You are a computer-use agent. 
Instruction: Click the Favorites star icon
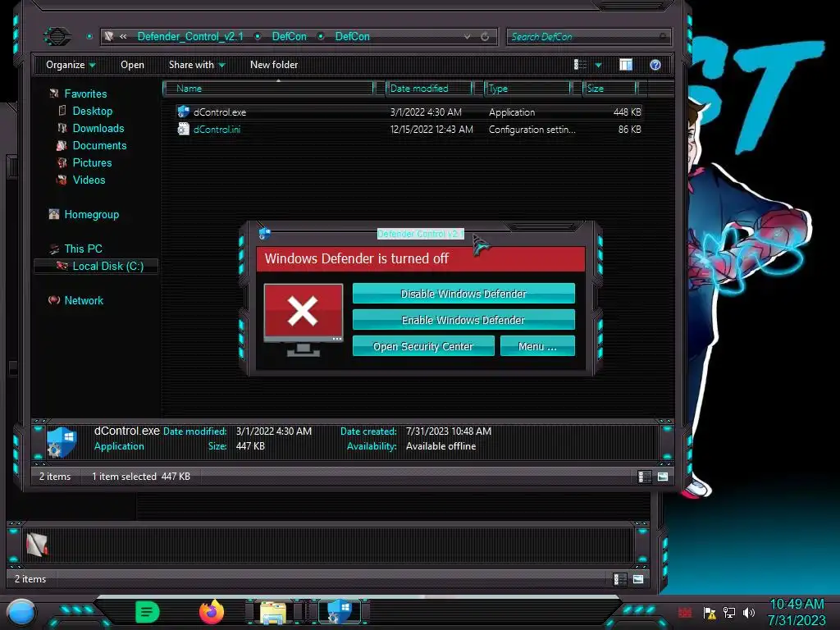(x=53, y=94)
